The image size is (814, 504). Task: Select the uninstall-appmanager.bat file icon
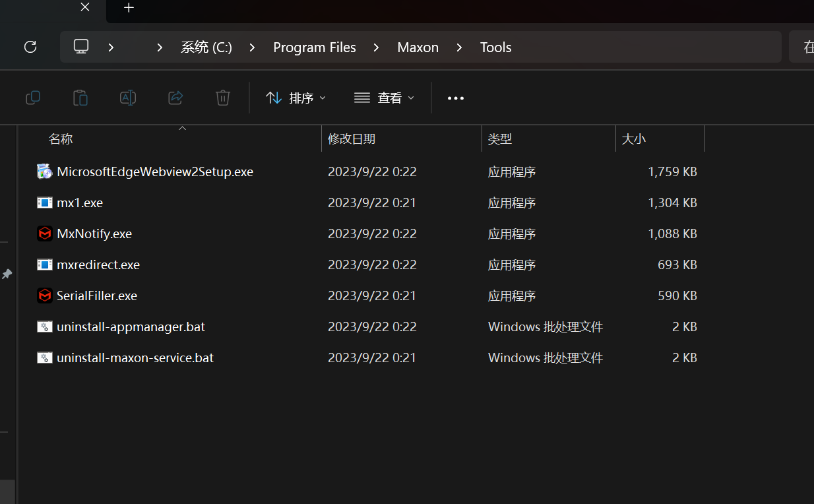44,327
